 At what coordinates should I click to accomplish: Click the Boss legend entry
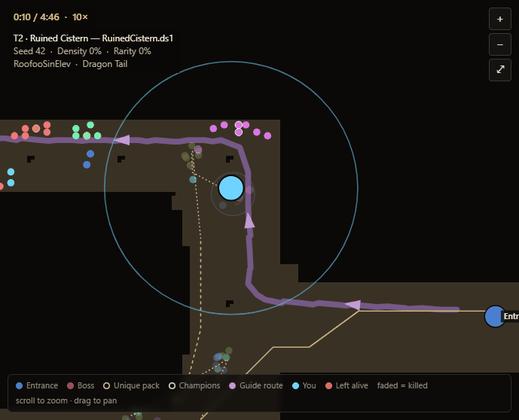pos(81,385)
